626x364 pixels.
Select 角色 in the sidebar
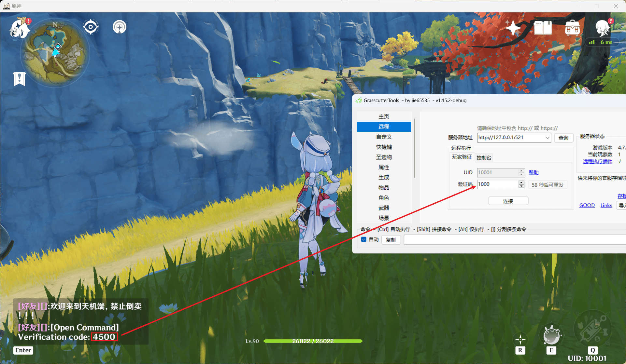(x=384, y=198)
